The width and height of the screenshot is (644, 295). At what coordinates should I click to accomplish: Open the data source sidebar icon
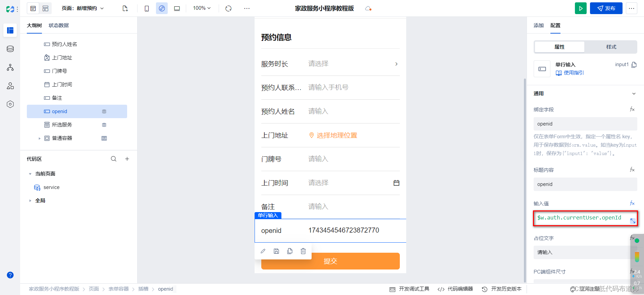10,49
